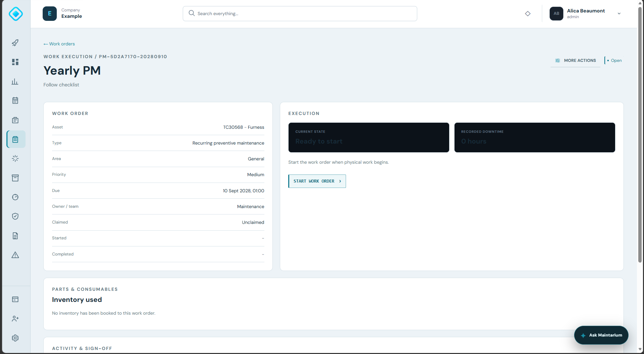Viewport: 644px width, 354px height.
Task: Open the add user sidebar icon
Action: 15,318
